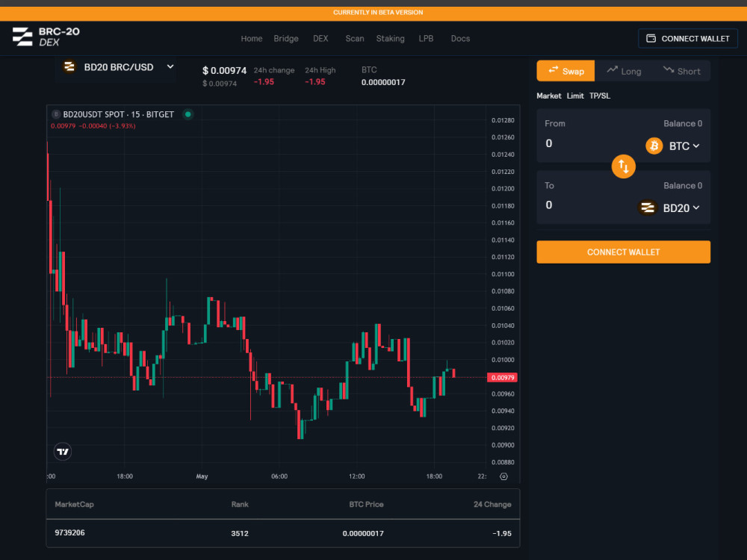This screenshot has width=747, height=560.
Task: Click the swap arrows icon in Swap tab
Action: pos(553,70)
